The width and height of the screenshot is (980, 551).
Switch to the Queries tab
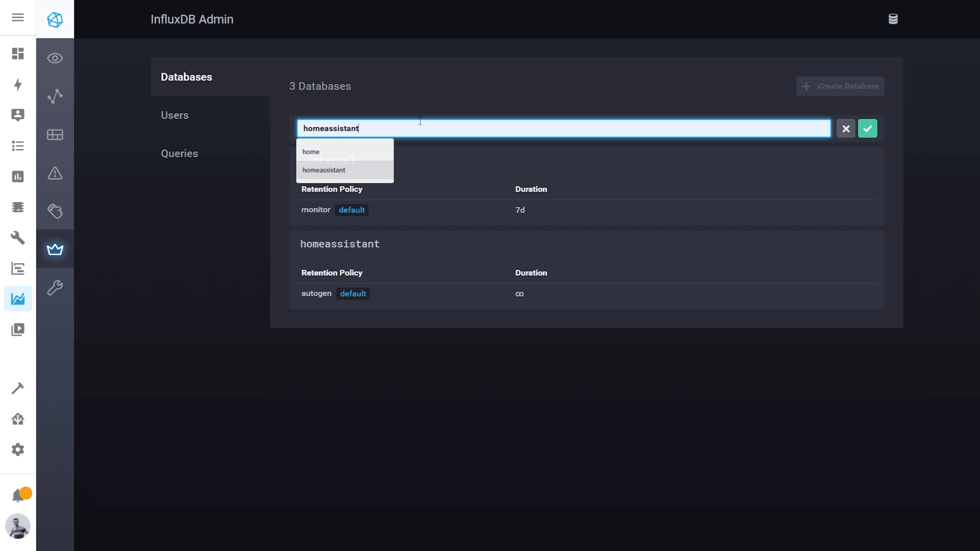[179, 153]
